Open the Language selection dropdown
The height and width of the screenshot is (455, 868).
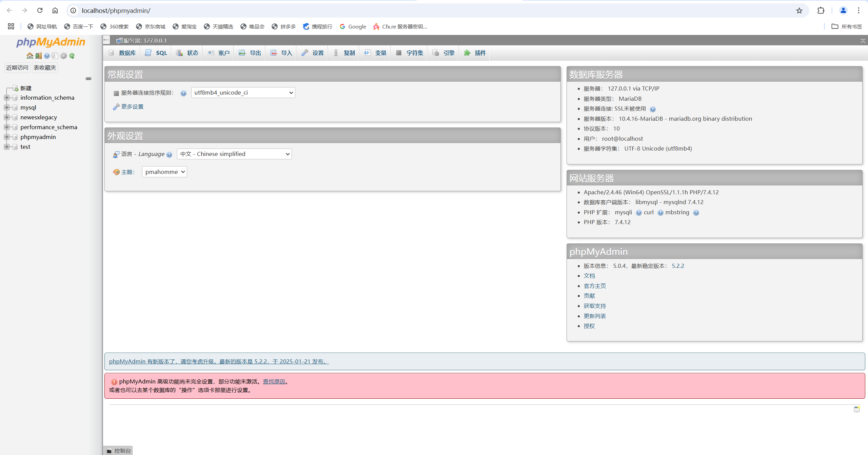pyautogui.click(x=234, y=154)
